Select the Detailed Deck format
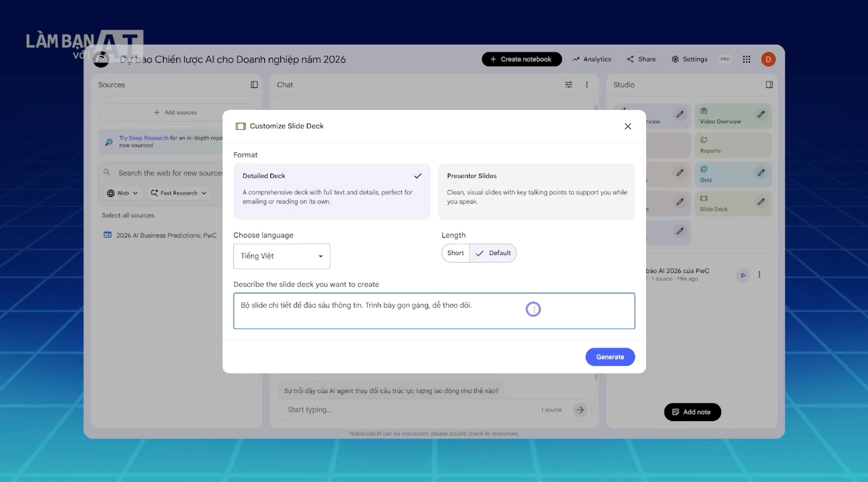Image resolution: width=868 pixels, height=482 pixels. [331, 191]
